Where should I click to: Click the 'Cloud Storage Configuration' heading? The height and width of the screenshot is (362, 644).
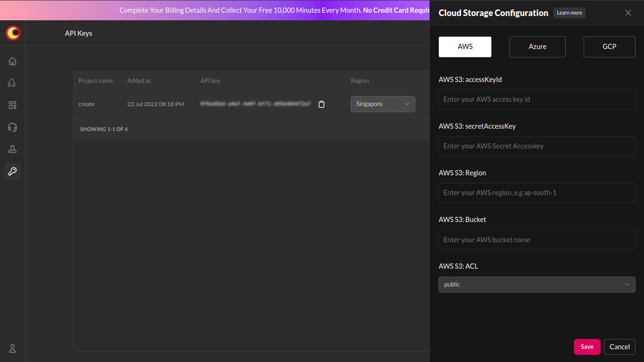point(493,13)
